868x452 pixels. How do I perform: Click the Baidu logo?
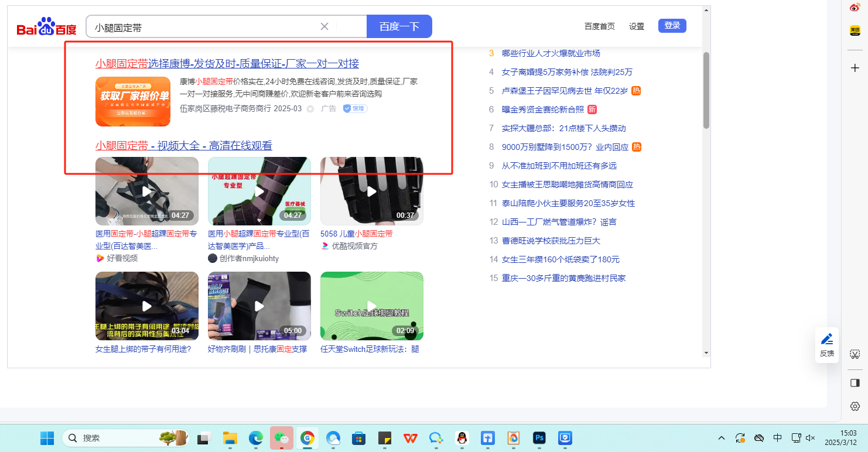(46, 27)
